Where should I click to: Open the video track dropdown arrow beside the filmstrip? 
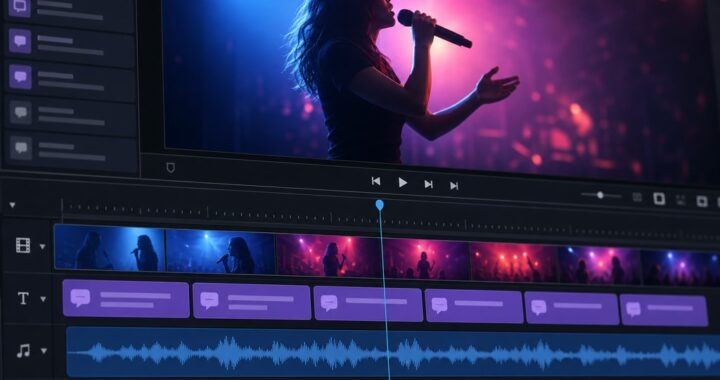(42, 246)
